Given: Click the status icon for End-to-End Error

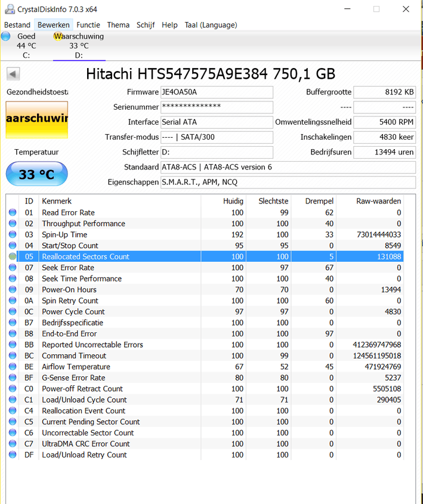Looking at the screenshot, I should point(13,333).
